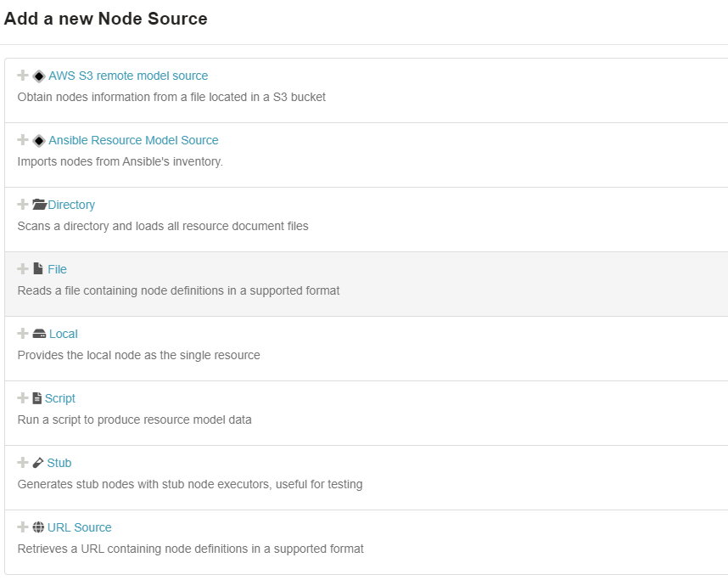Click the URL Source globe icon

click(38, 527)
